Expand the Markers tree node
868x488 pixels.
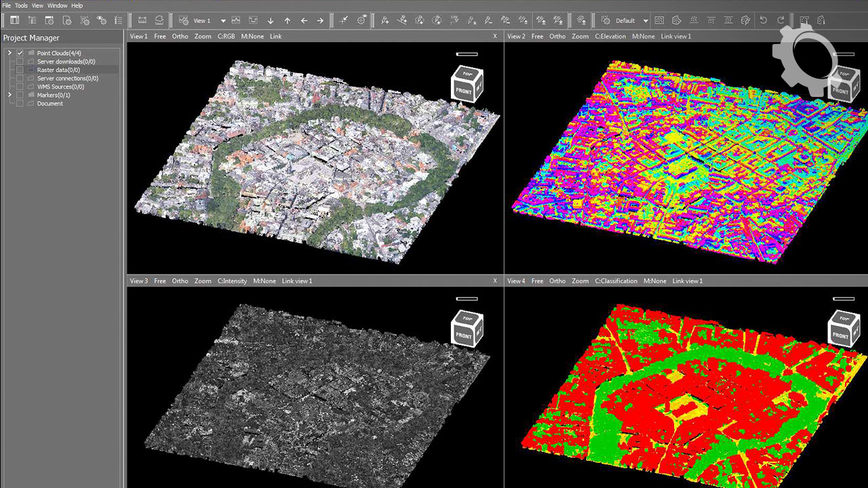point(9,95)
